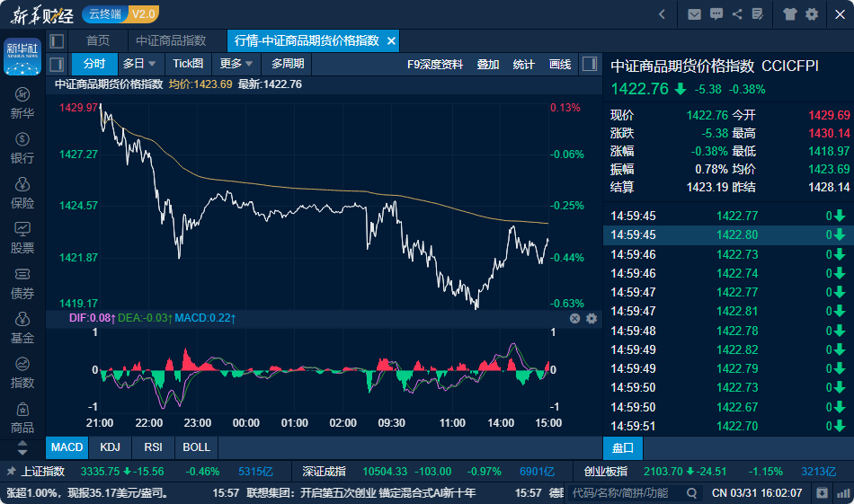Screen dimensions: 854x504
Task: Toggle right quote panel next to 画线
Action: click(590, 64)
